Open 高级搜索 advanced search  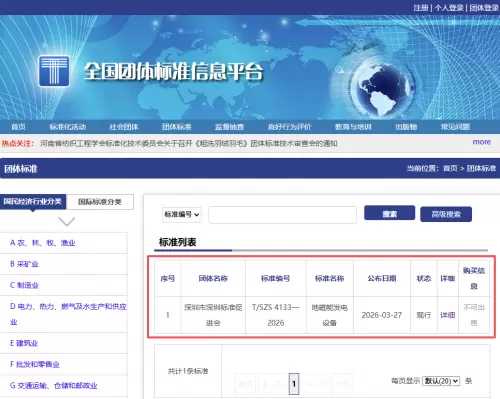tap(446, 214)
